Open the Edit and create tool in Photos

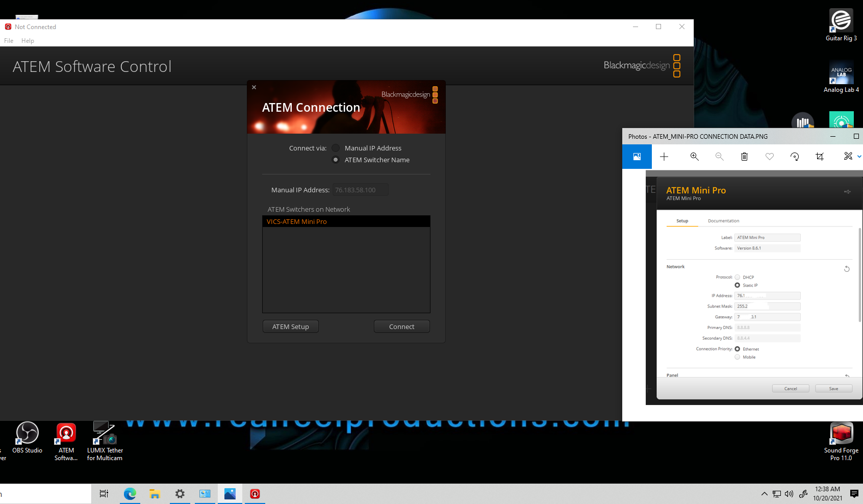point(848,156)
